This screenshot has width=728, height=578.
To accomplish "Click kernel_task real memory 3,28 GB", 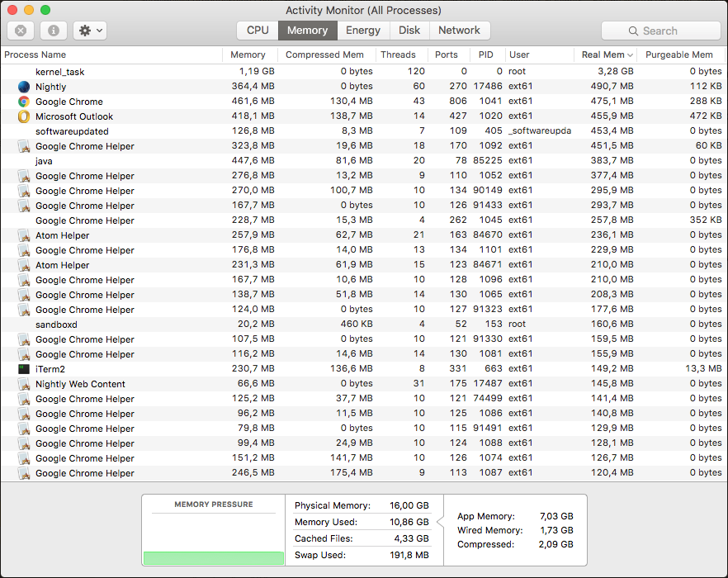I will (x=615, y=72).
